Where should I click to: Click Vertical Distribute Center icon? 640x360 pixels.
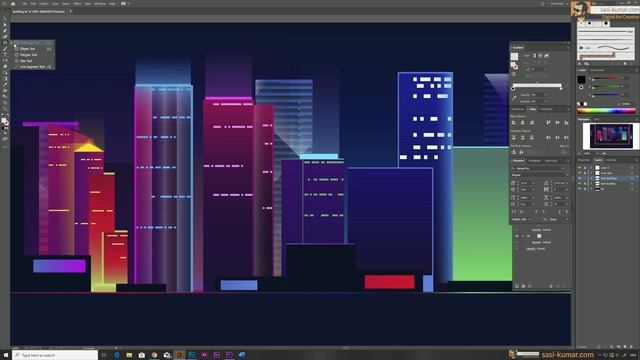pos(522,138)
